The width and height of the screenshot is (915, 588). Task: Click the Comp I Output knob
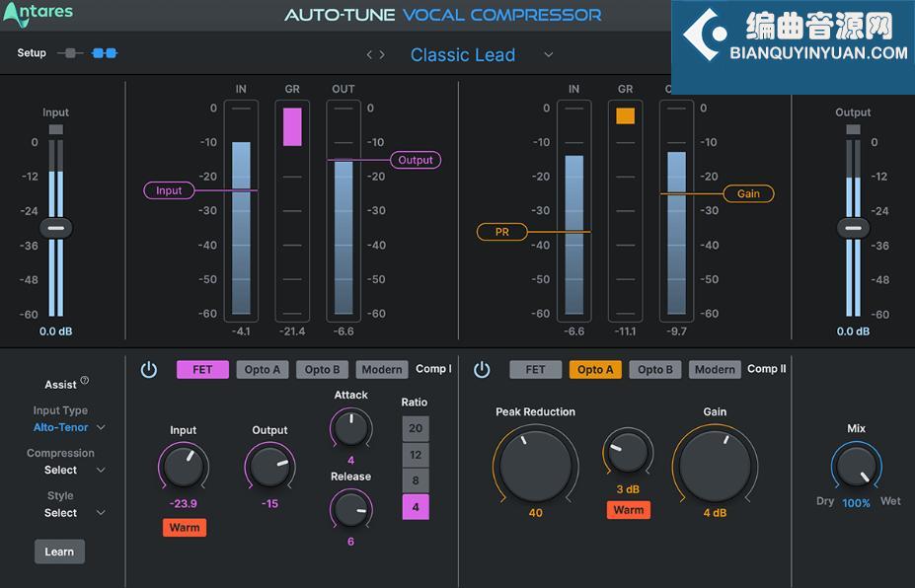click(x=269, y=466)
